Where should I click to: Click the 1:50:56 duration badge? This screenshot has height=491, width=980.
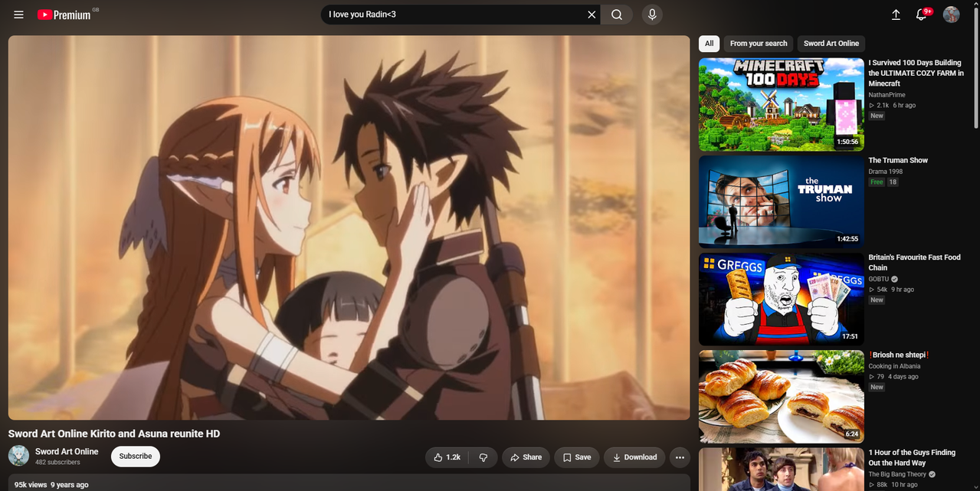(847, 142)
